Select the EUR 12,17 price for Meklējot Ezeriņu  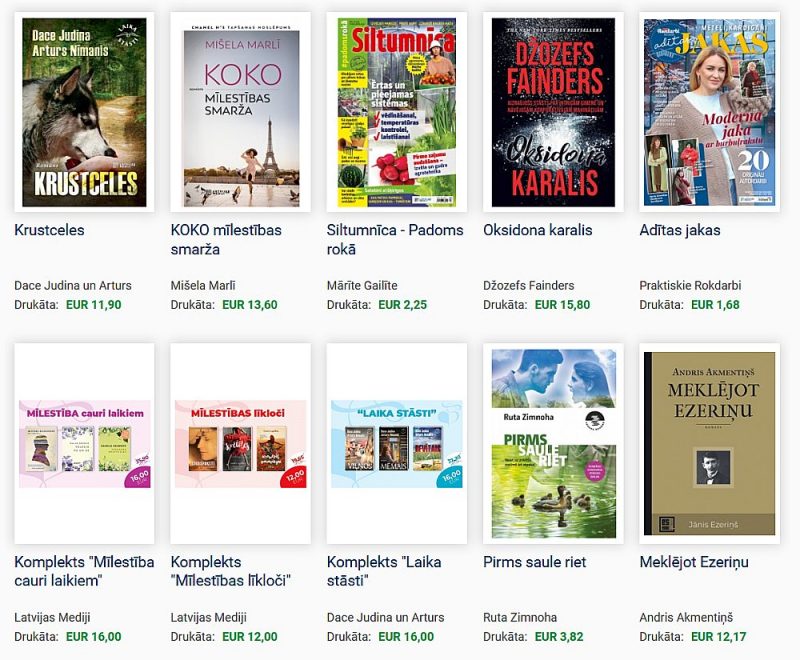coord(718,637)
